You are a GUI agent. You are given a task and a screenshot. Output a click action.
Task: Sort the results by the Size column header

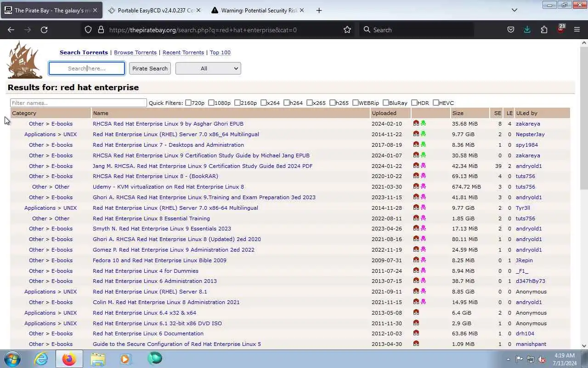coord(458,113)
